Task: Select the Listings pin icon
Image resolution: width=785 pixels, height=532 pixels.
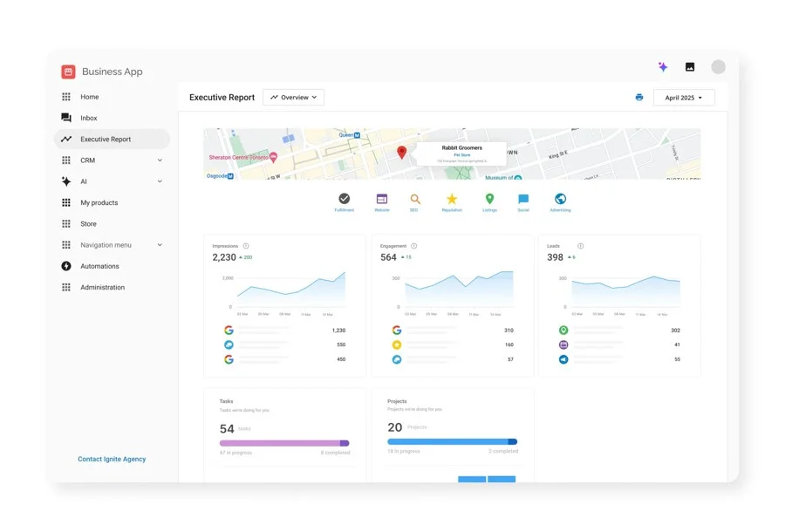Action: click(489, 199)
